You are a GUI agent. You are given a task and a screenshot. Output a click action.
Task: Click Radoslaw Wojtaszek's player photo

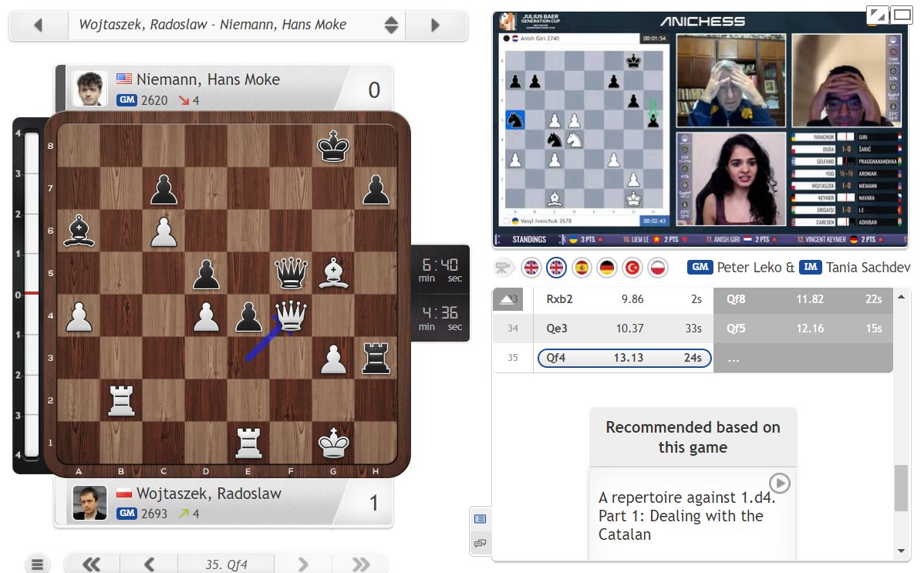pyautogui.click(x=89, y=503)
